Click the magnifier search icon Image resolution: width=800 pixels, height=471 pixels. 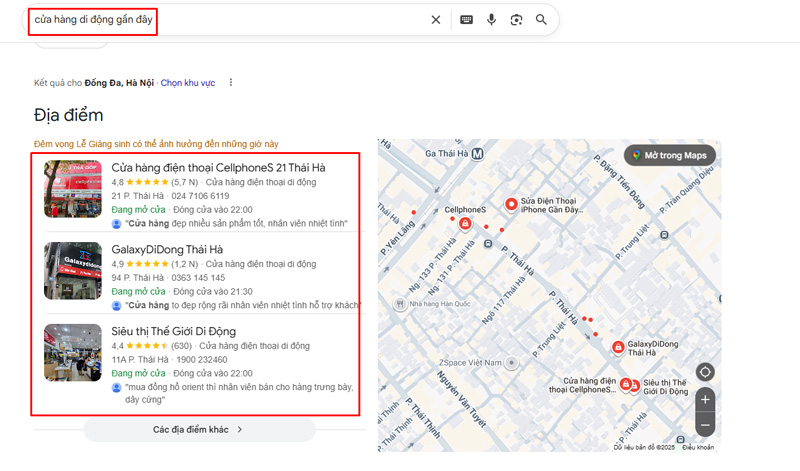[x=541, y=20]
